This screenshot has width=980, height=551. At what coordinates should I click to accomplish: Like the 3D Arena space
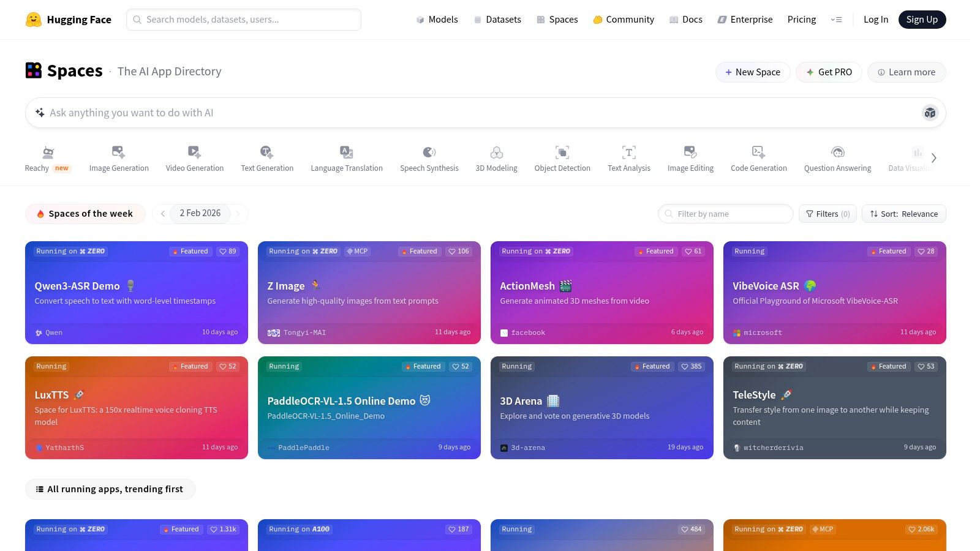click(x=692, y=367)
